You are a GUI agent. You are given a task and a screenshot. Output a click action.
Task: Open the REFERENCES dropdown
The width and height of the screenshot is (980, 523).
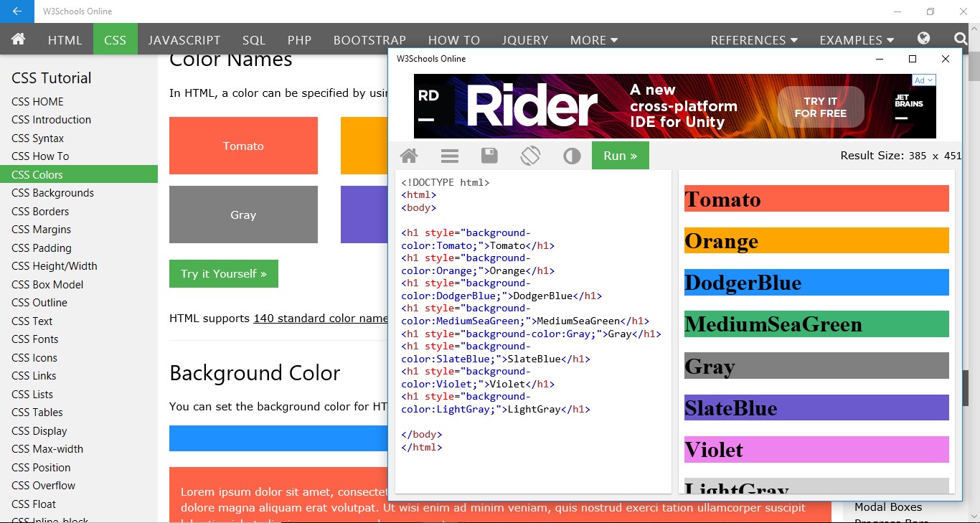[x=753, y=39]
